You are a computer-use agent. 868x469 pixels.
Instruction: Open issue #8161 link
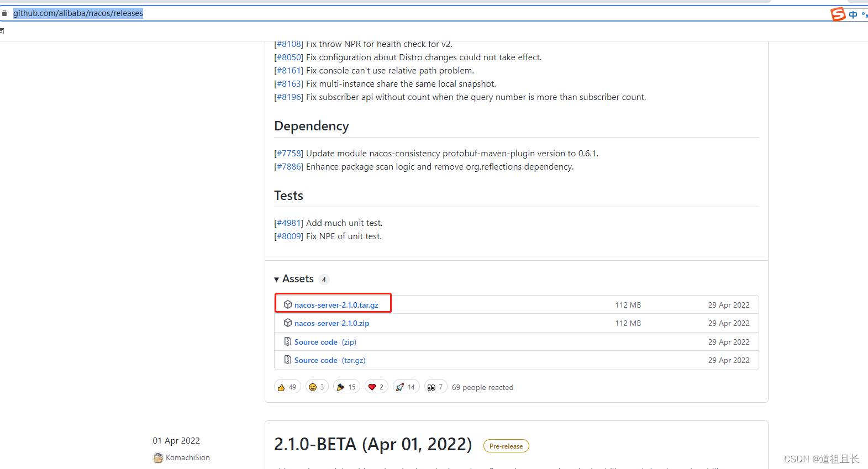pyautogui.click(x=288, y=71)
